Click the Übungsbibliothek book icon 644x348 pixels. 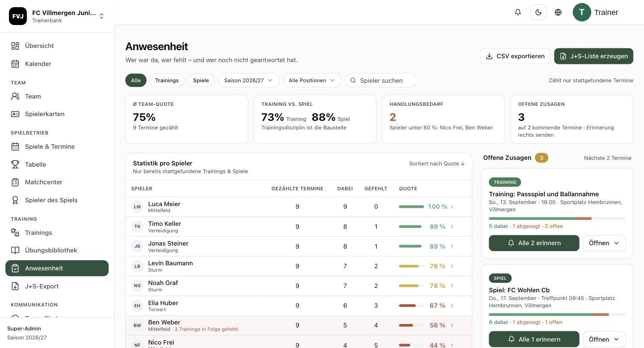click(x=15, y=250)
